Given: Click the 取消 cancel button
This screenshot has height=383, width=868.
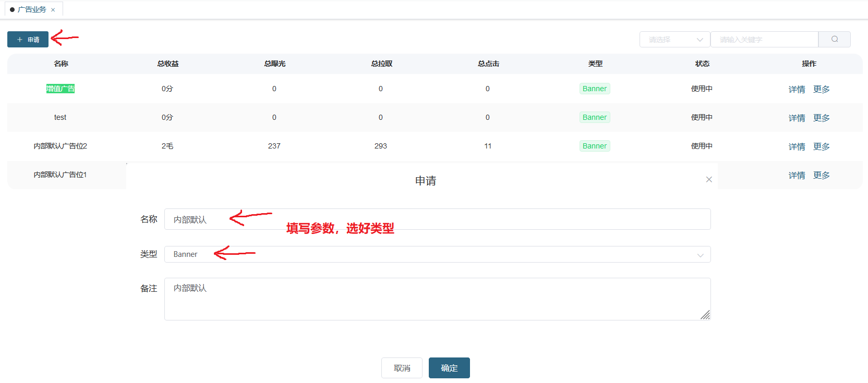Looking at the screenshot, I should (x=402, y=368).
